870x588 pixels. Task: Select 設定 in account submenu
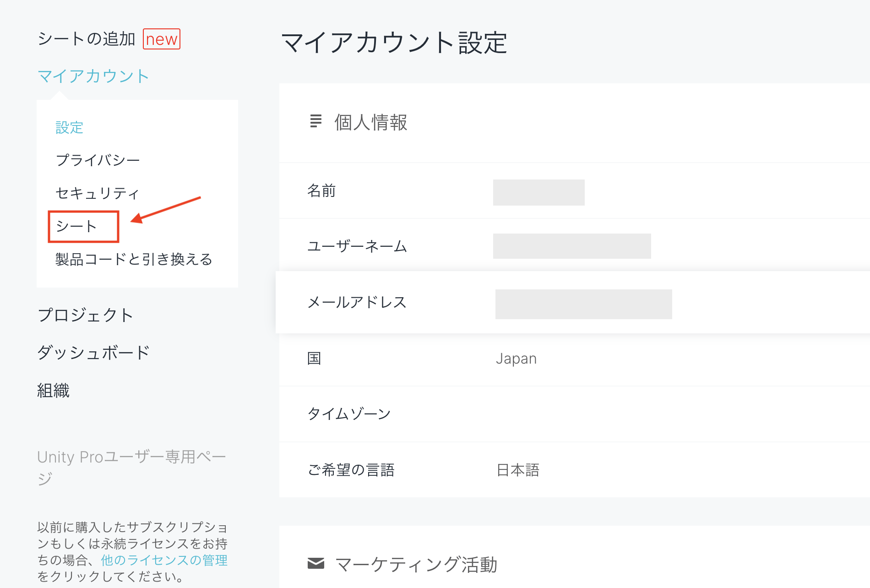69,127
